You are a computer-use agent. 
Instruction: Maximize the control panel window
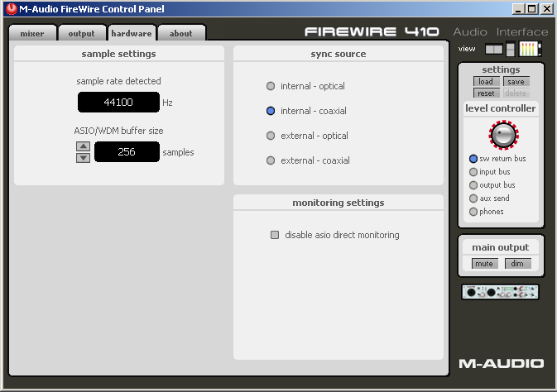[x=532, y=9]
